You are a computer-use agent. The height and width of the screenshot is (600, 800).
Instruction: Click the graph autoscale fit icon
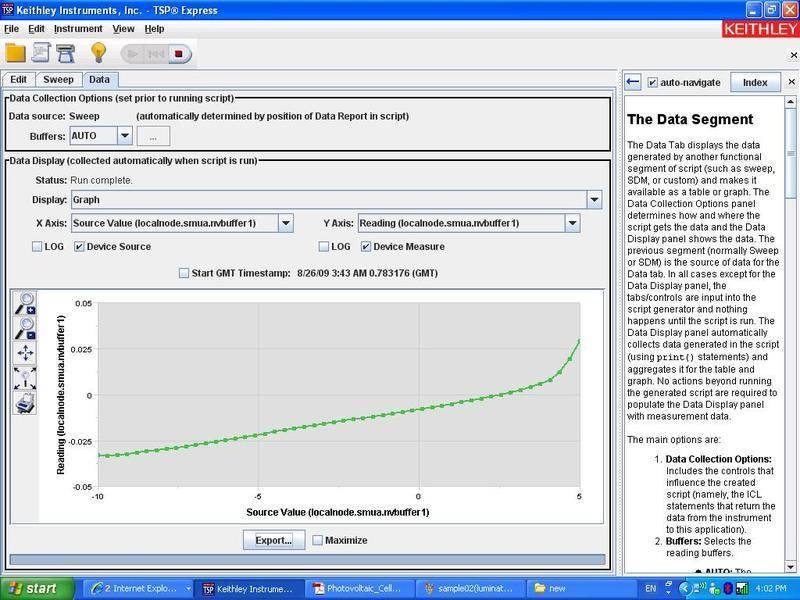coord(26,378)
